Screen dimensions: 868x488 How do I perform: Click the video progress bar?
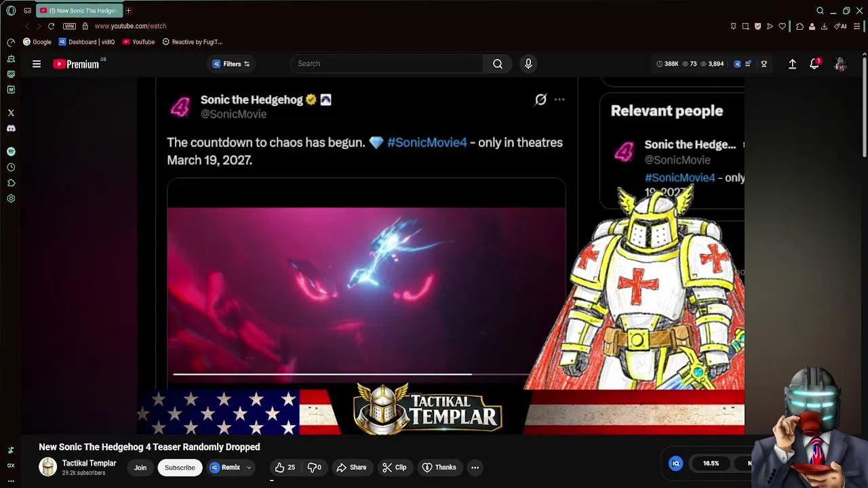click(351, 374)
